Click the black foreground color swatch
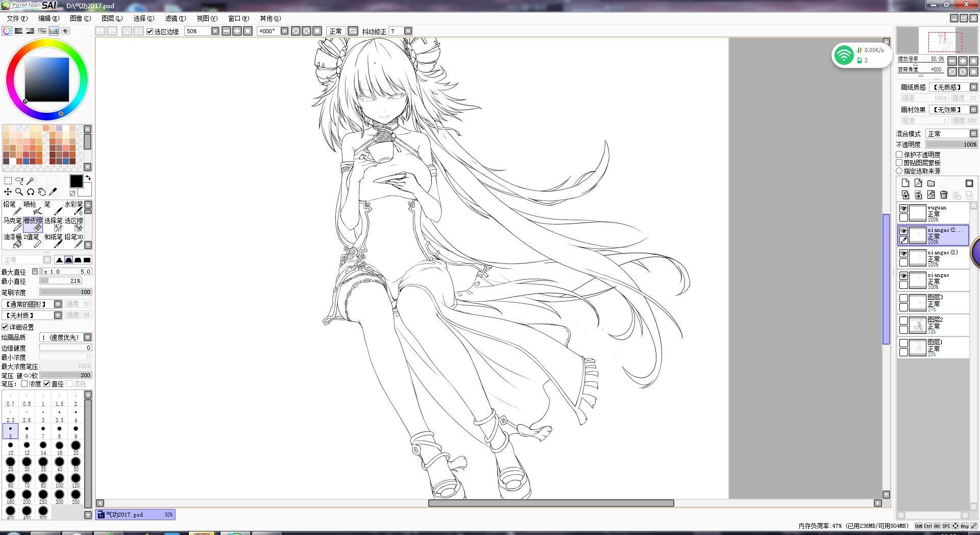980x535 pixels. (76, 181)
